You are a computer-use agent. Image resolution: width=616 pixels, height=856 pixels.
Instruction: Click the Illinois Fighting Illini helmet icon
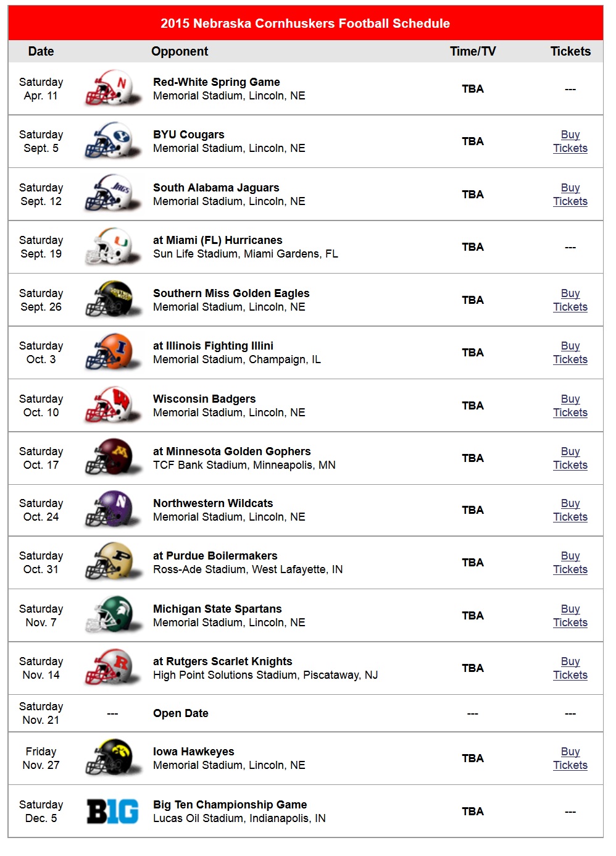112,353
